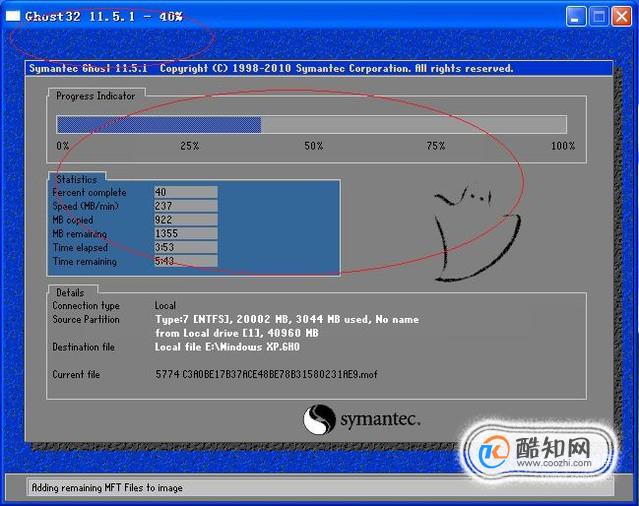Click the blue progress indicator bar
The height and width of the screenshot is (506, 639).
point(159,125)
